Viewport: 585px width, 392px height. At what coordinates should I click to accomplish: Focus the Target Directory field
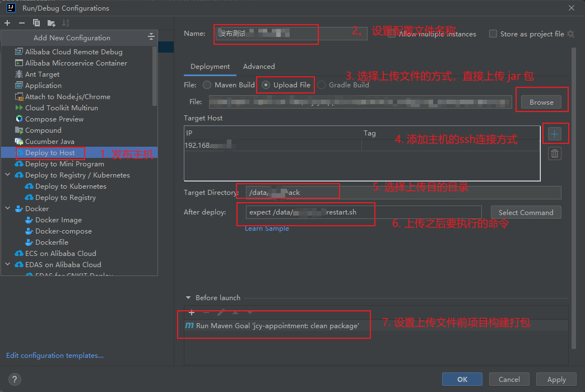pos(403,193)
